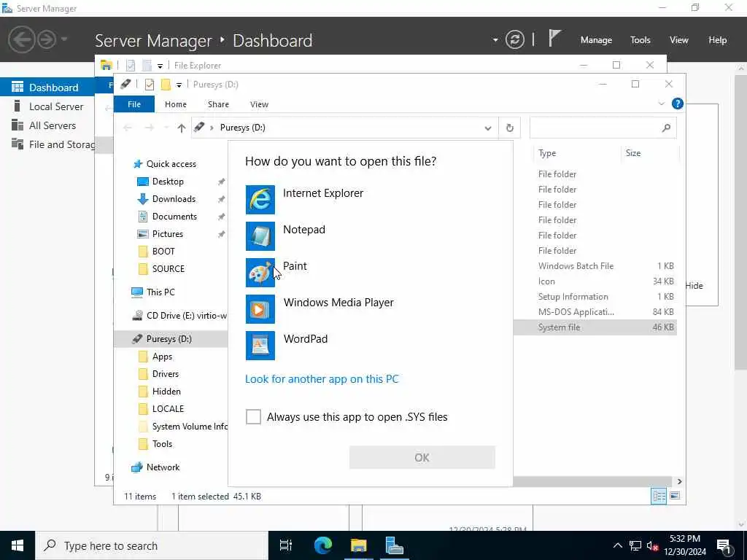747x560 pixels.
Task: Open File Explorer from taskbar
Action: [x=358, y=545]
